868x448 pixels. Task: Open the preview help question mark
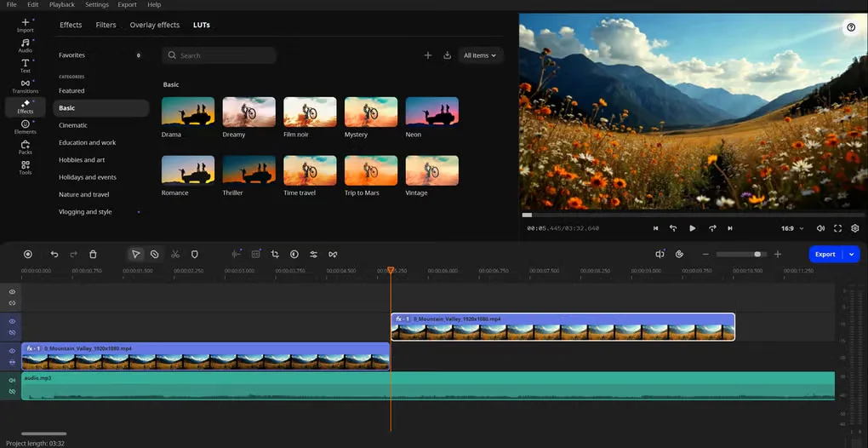[851, 27]
